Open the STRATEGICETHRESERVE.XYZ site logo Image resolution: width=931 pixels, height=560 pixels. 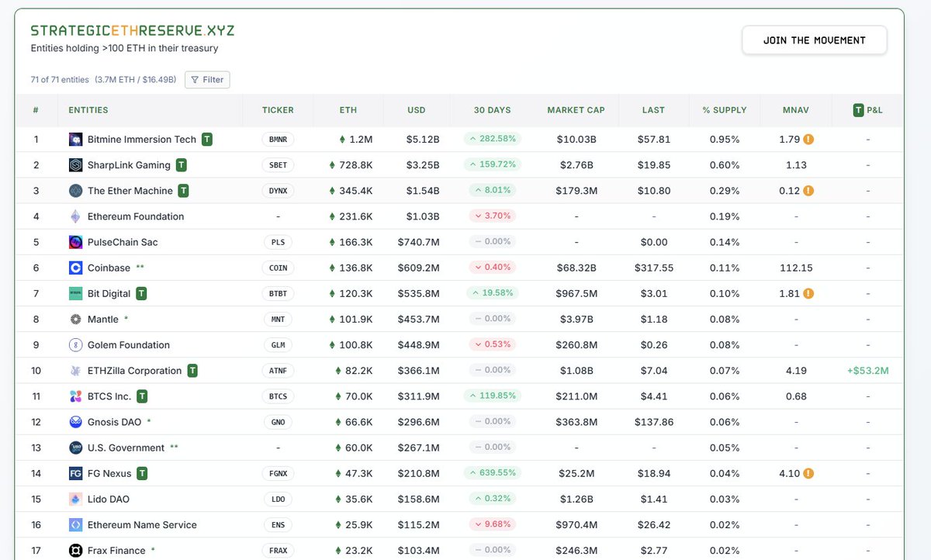[x=133, y=31]
